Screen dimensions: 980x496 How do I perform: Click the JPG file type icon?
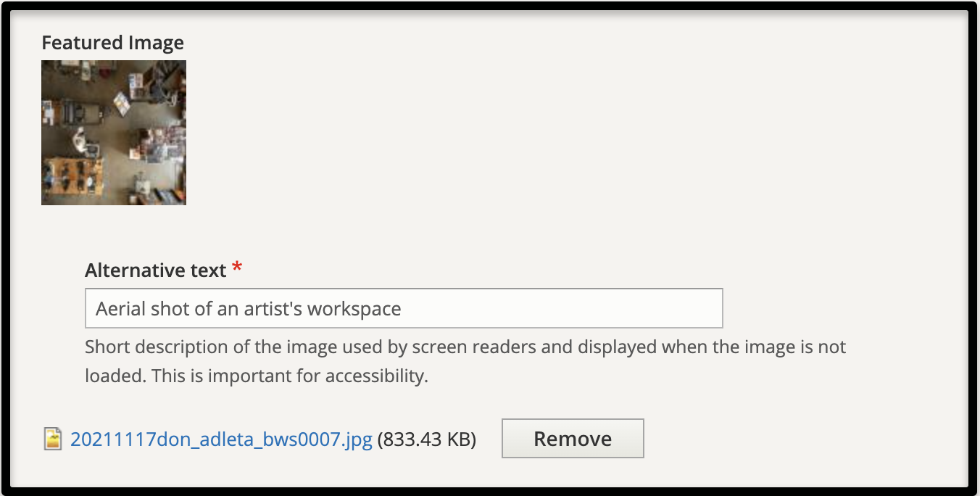pos(52,439)
